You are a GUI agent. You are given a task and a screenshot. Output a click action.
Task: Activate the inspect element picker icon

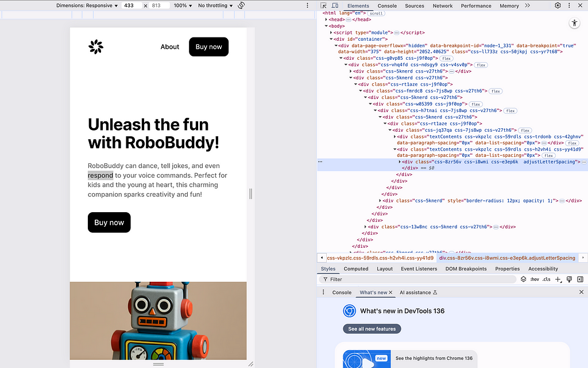[x=323, y=6]
